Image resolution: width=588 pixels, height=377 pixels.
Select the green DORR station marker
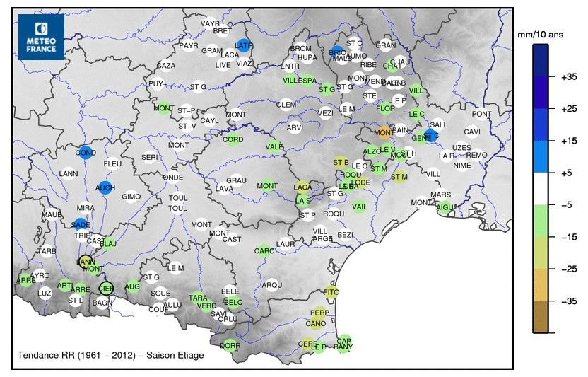(230, 346)
